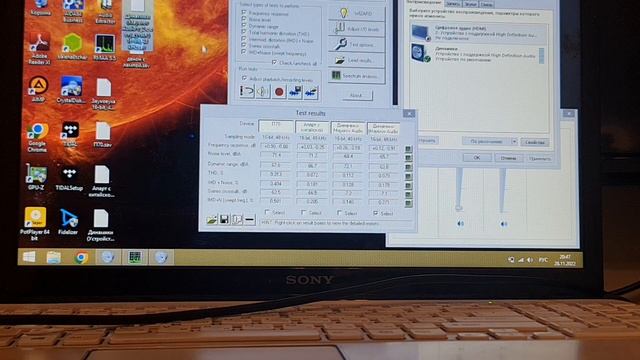
Task: Open the Windows Start button
Action: click(x=29, y=257)
